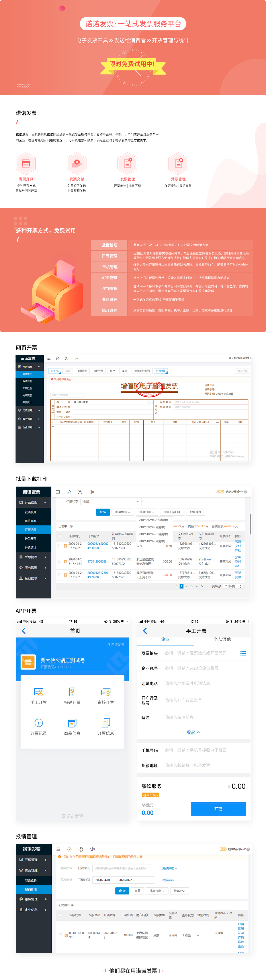The image size is (266, 980).
Task: Click speaker icon in 批量下载打印 header
Action: coord(91,492)
